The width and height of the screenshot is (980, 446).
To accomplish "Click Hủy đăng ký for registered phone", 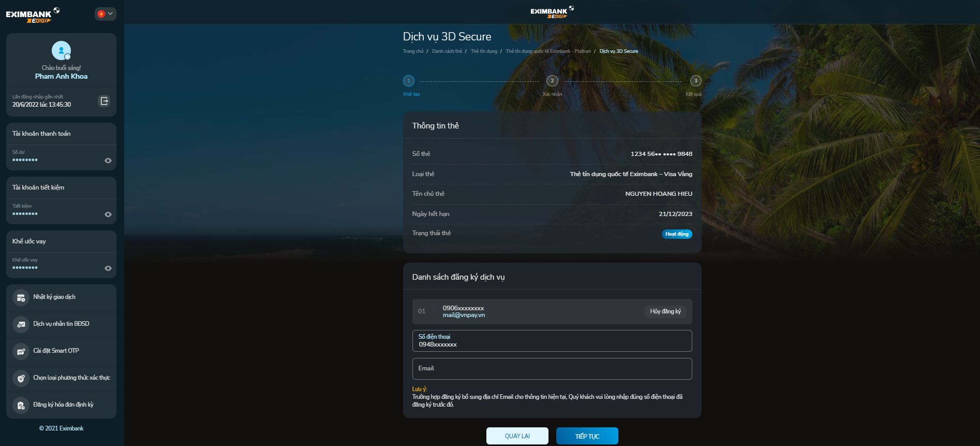I will [x=665, y=311].
